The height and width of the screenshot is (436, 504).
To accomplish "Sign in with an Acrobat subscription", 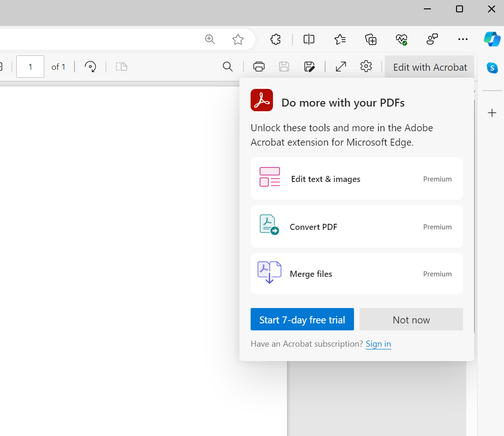I will coord(378,344).
